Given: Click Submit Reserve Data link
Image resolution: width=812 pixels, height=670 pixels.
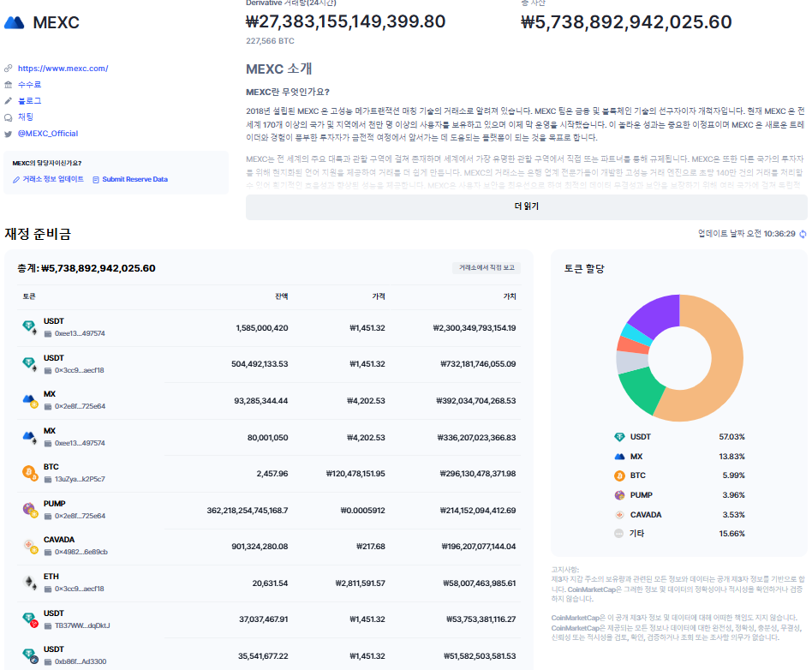Looking at the screenshot, I should coord(134,179).
